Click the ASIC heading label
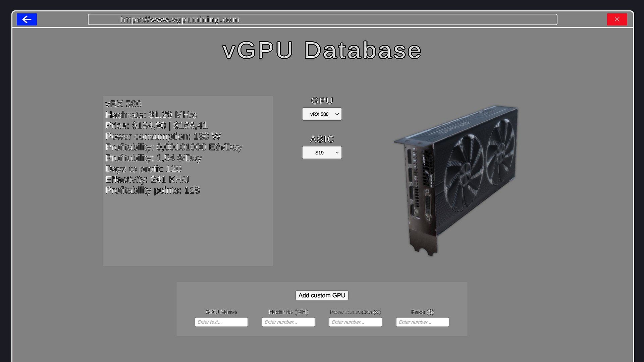This screenshot has height=362, width=644. (322, 139)
